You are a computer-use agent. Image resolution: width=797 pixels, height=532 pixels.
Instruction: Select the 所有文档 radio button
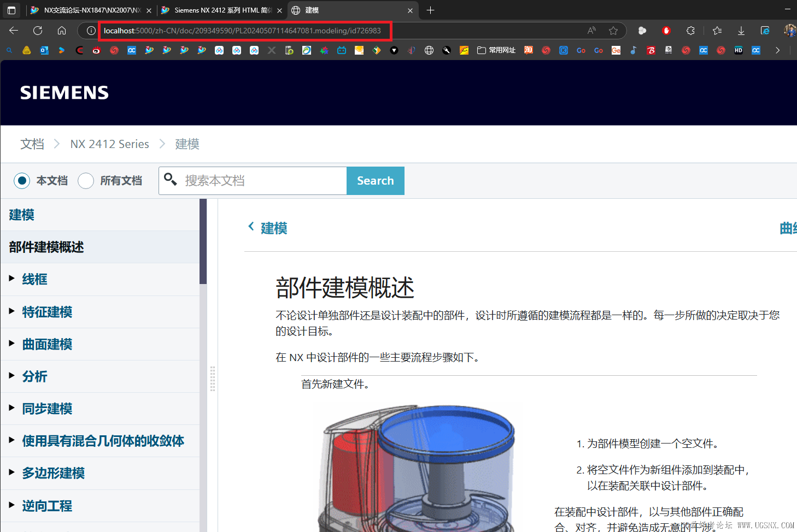(x=86, y=181)
